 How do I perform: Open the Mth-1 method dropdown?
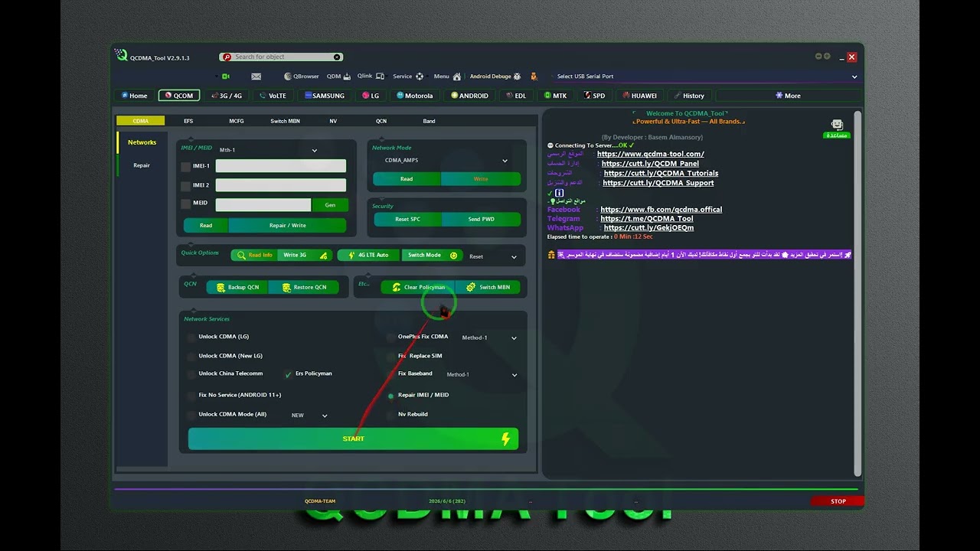click(x=268, y=150)
